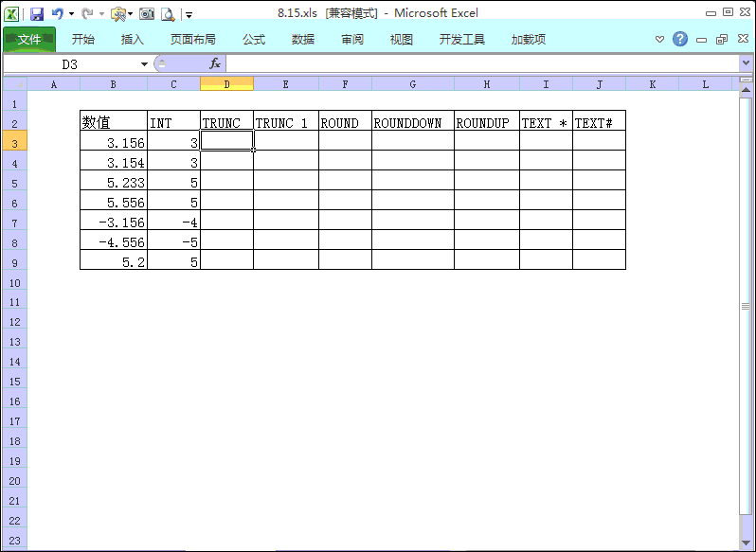Image resolution: width=756 pixels, height=552 pixels.
Task: Select the cell containing 3.154
Action: pos(114,160)
